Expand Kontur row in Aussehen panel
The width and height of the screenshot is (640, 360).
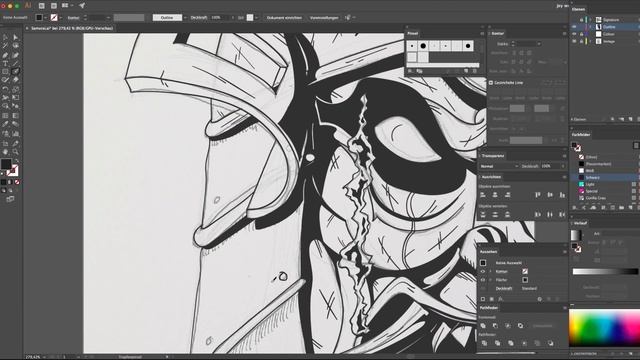(x=490, y=271)
